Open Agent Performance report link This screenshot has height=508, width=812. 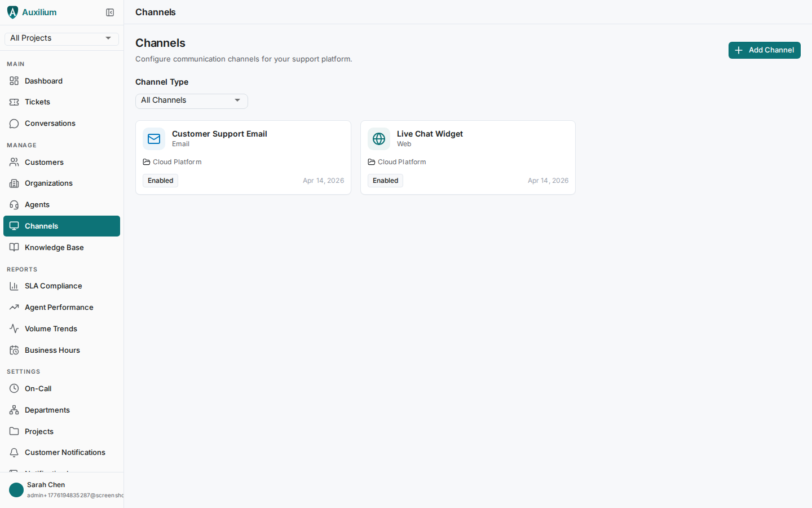point(59,307)
